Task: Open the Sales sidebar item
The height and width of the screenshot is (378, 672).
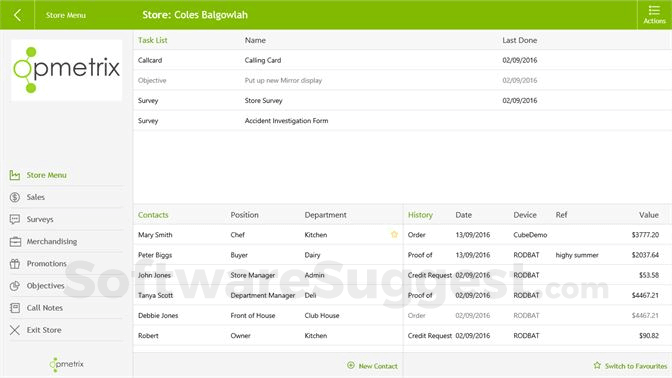Action: click(x=66, y=197)
